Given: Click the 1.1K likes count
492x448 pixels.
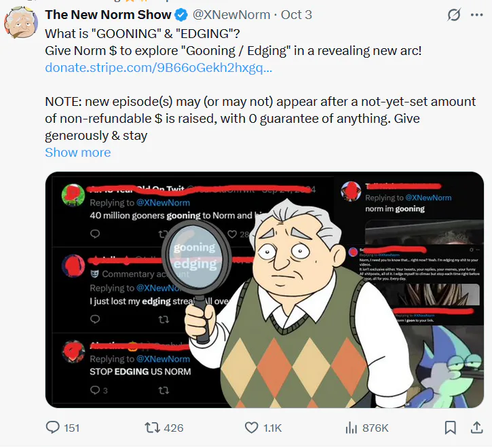Looking at the screenshot, I should pyautogui.click(x=272, y=428).
